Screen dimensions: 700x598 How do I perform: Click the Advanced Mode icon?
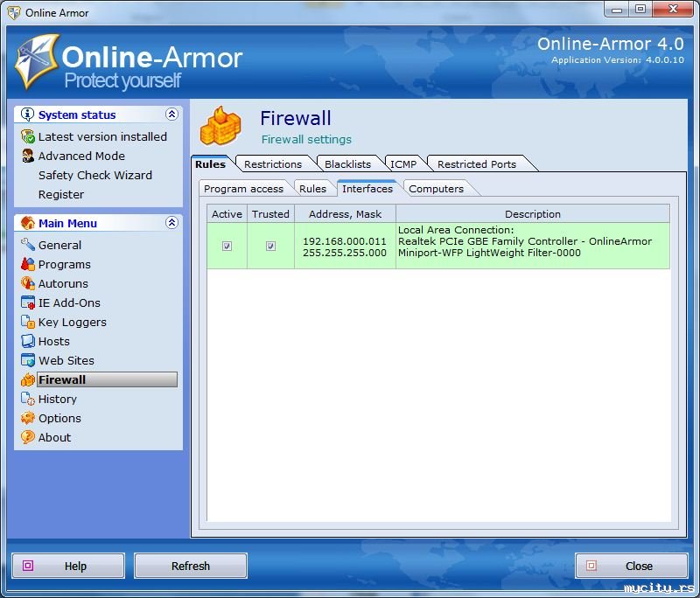pos(28,156)
